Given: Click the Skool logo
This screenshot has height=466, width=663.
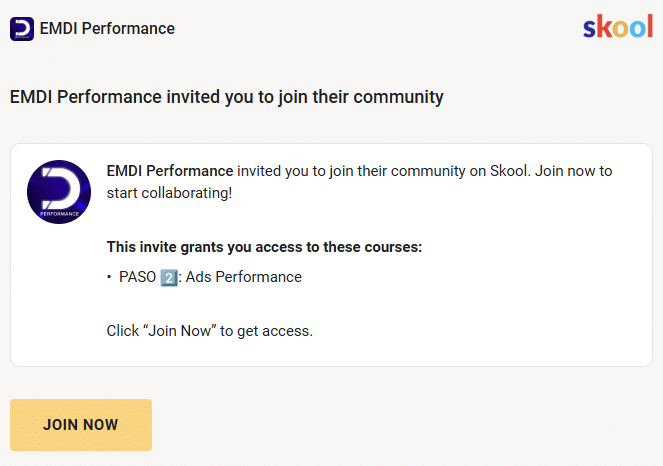Looking at the screenshot, I should 617,27.
